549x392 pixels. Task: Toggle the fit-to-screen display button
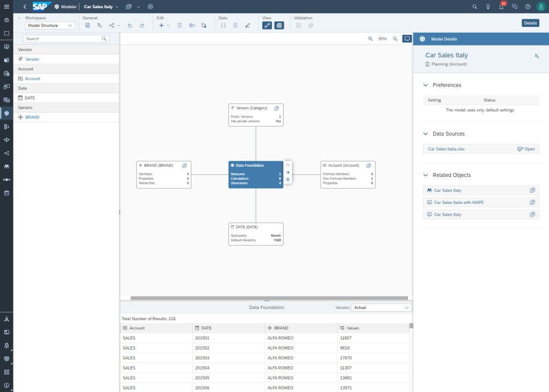coord(407,39)
